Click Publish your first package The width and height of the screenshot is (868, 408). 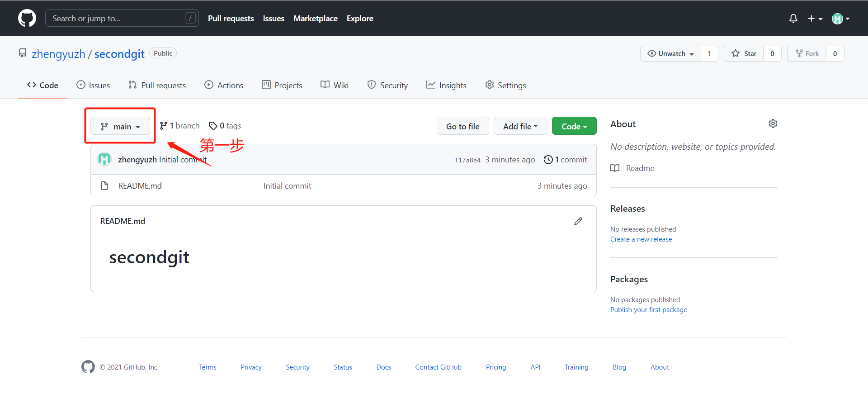pyautogui.click(x=649, y=310)
